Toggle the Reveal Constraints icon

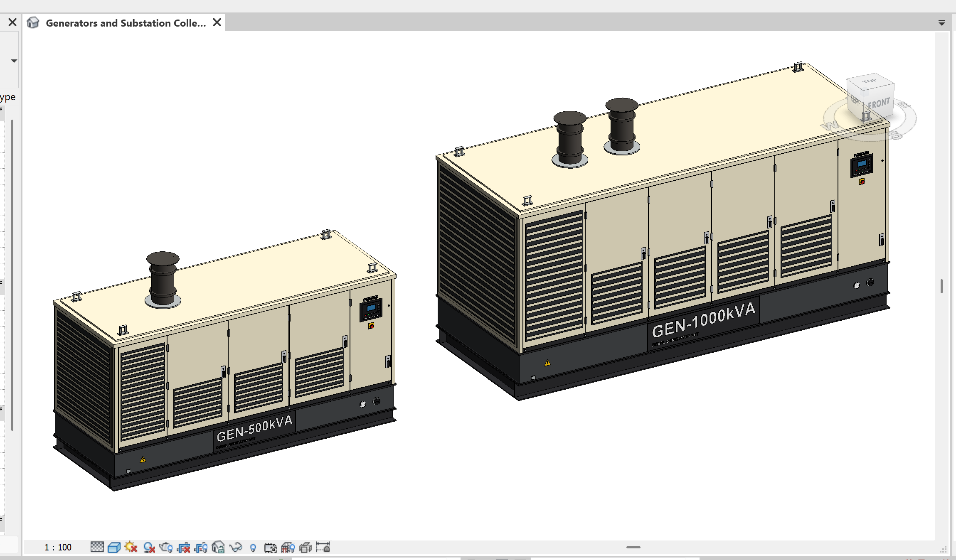(323, 547)
